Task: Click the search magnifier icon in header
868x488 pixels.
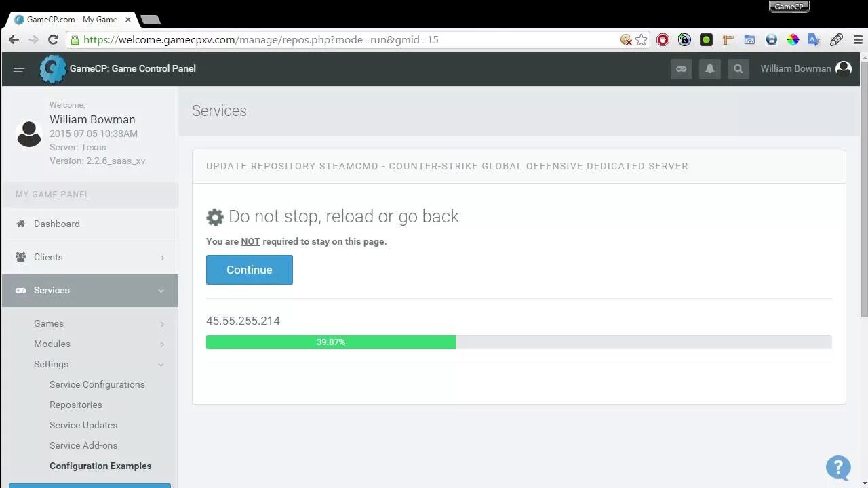Action: (x=738, y=68)
